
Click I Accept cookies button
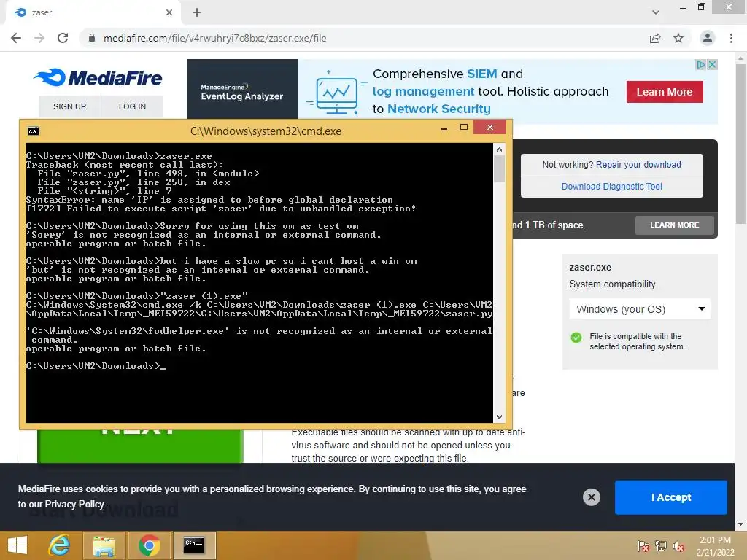pyautogui.click(x=671, y=497)
